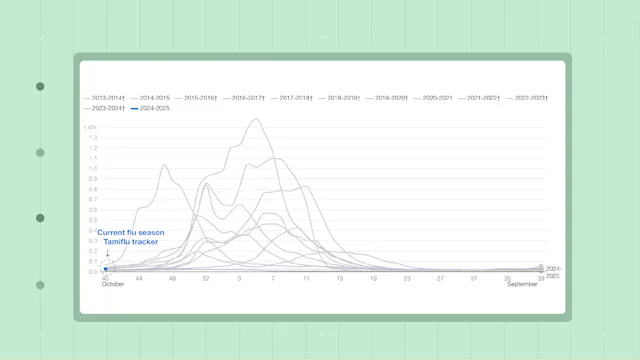Toggle the 2023-2024† legend entry
640x360 pixels.
[104, 108]
